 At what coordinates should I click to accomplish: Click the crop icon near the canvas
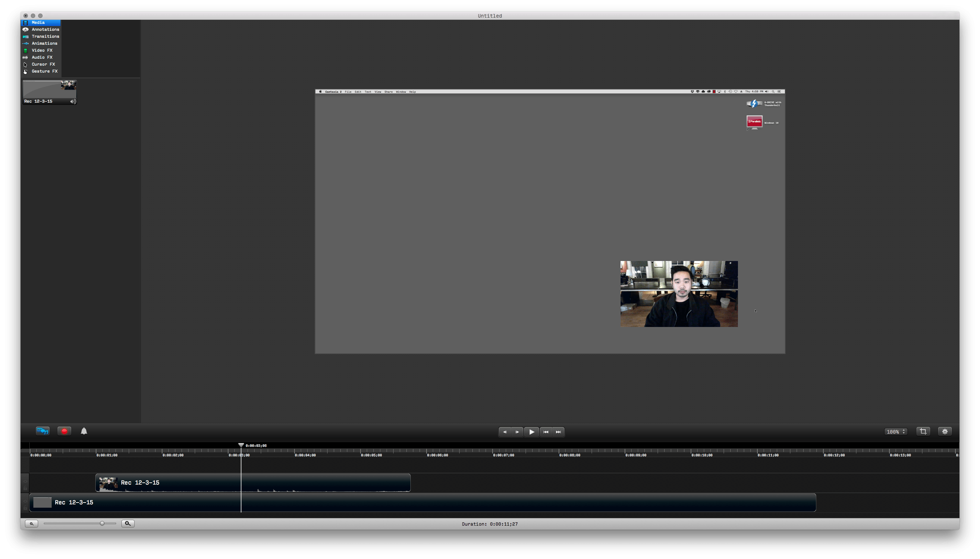click(923, 431)
